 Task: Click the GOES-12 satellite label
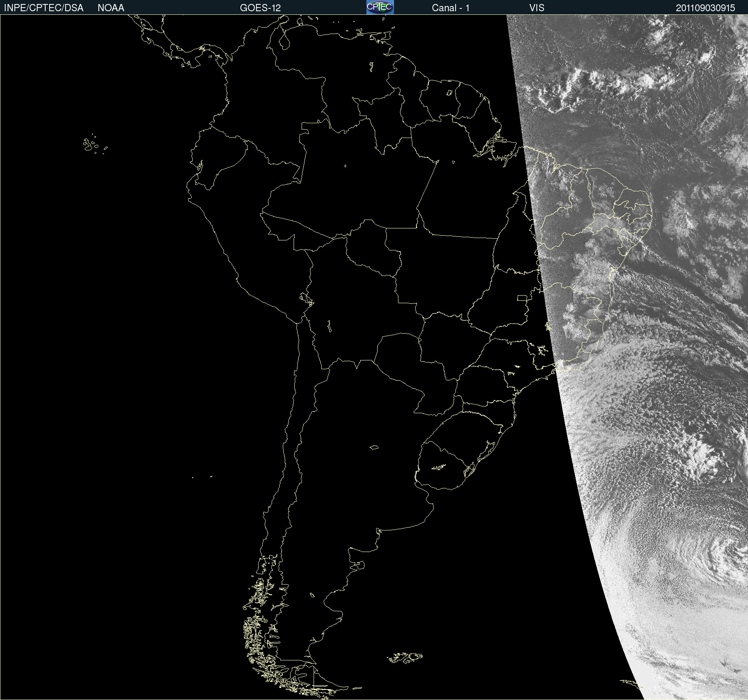click(260, 8)
